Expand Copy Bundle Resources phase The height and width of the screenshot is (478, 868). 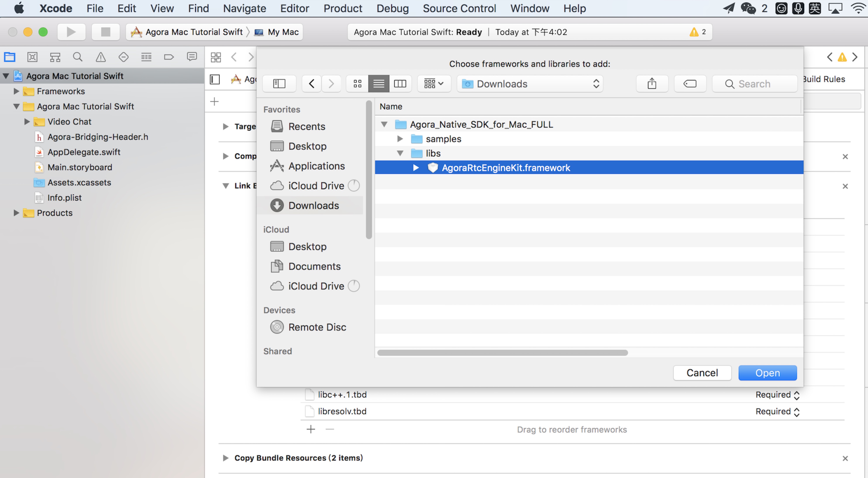226,458
